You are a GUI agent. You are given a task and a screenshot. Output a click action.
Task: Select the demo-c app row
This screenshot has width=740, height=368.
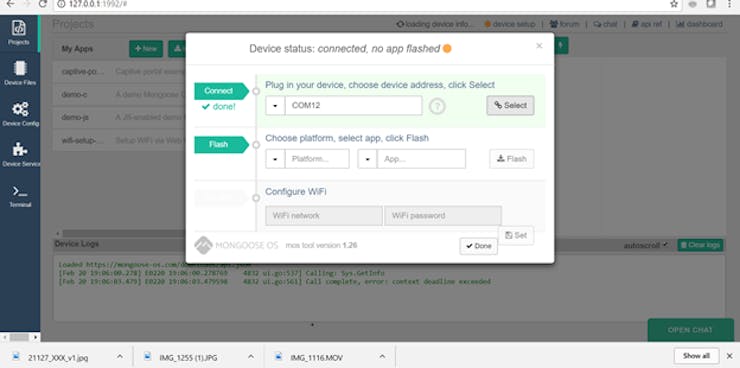click(119, 94)
